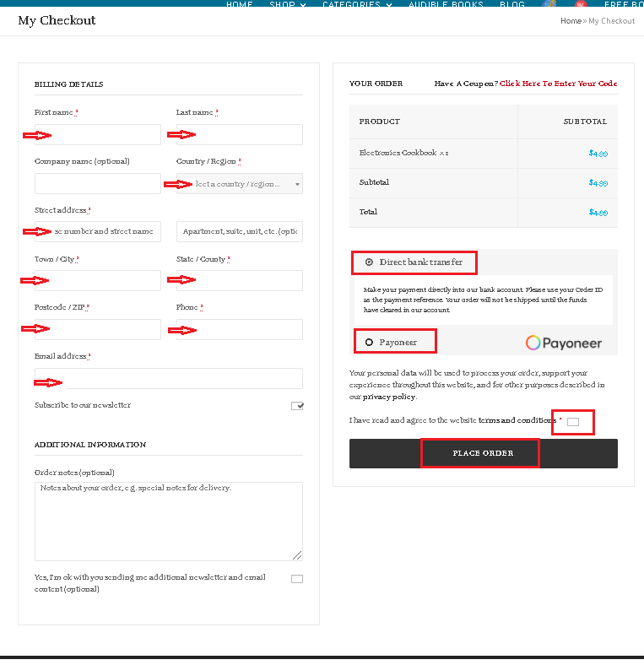This screenshot has width=644, height=665.
Task: Open the Click Here To Enter Your Code link
Action: 558,84
